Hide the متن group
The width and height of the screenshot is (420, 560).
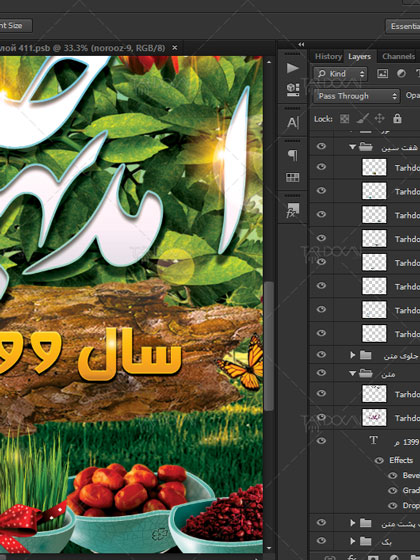pos(321,373)
